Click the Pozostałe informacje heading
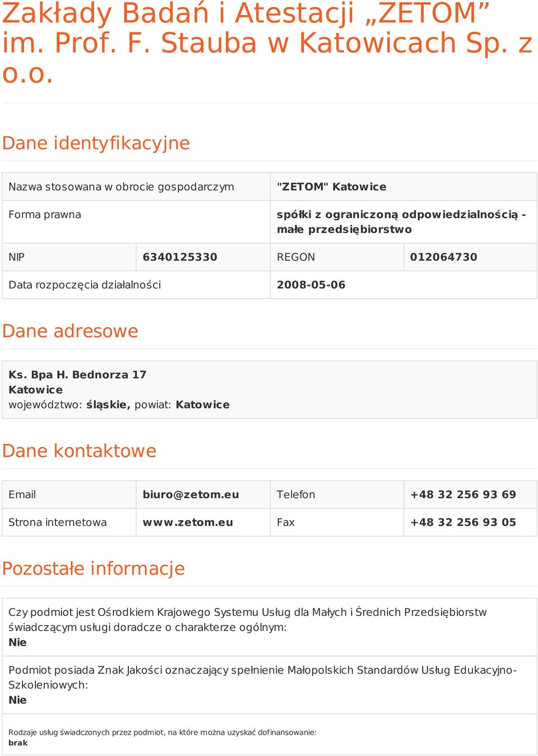The width and height of the screenshot is (538, 756). pos(94,568)
